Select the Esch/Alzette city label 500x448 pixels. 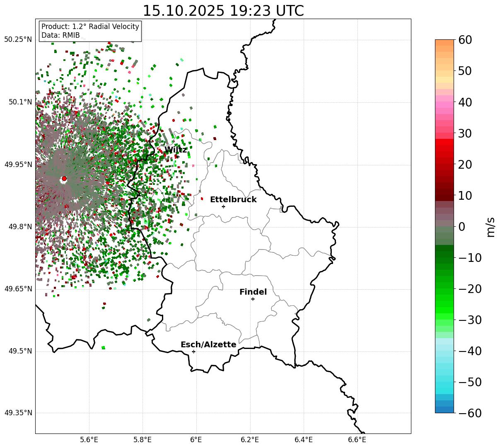pos(208,345)
